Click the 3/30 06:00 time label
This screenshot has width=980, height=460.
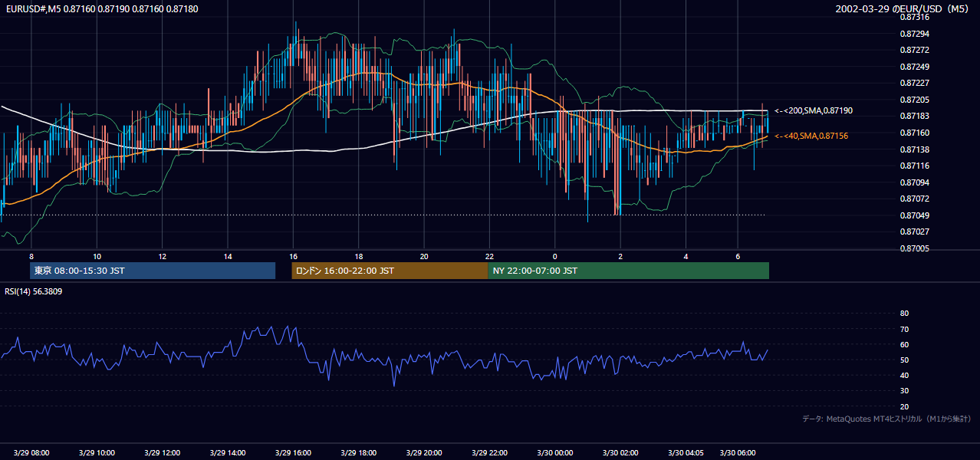pyautogui.click(x=738, y=453)
